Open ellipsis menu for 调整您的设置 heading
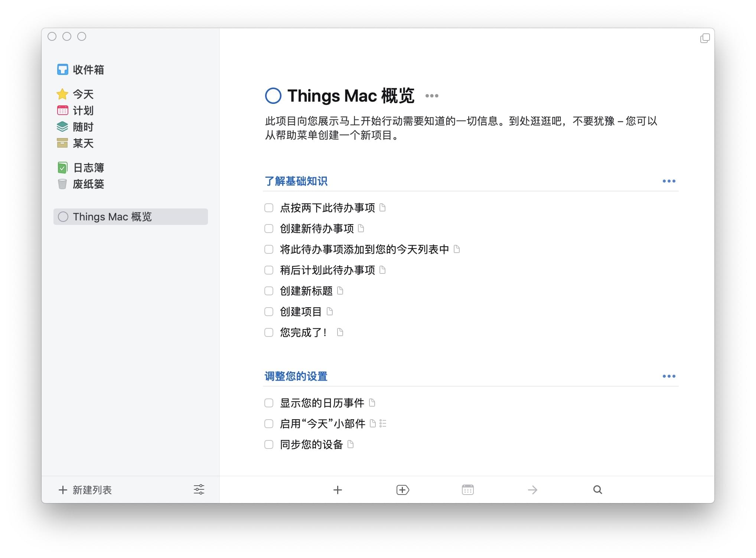756x558 pixels. (x=669, y=376)
